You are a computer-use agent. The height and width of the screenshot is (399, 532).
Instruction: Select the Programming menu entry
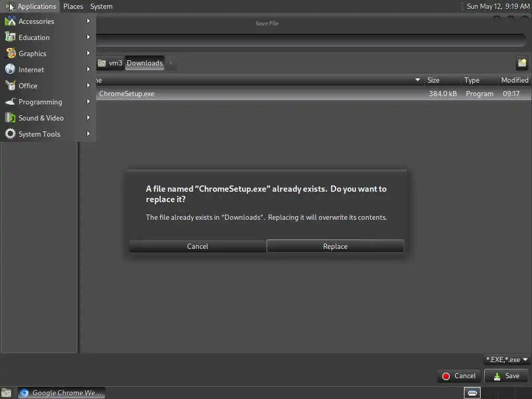tap(48, 101)
